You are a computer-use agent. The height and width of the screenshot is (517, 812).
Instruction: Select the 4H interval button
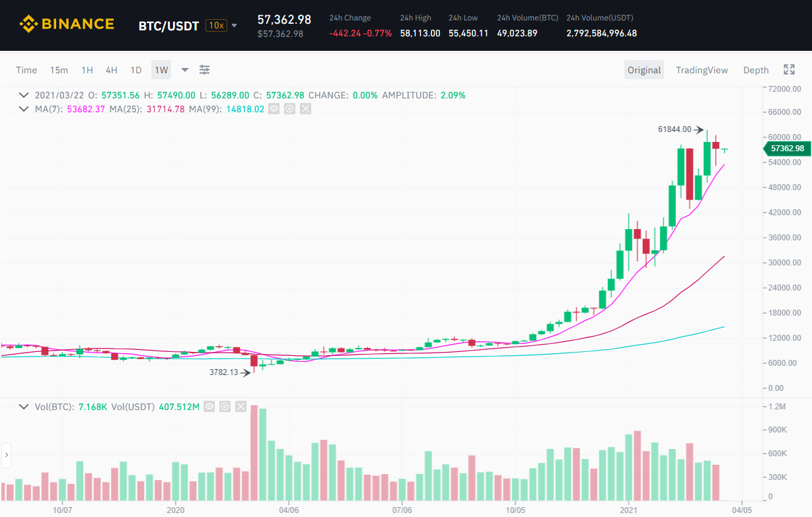point(112,70)
